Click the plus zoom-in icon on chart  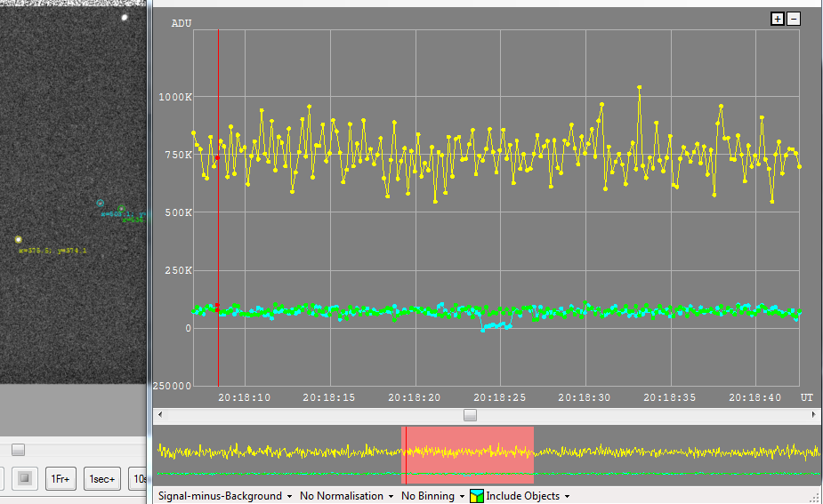(778, 19)
